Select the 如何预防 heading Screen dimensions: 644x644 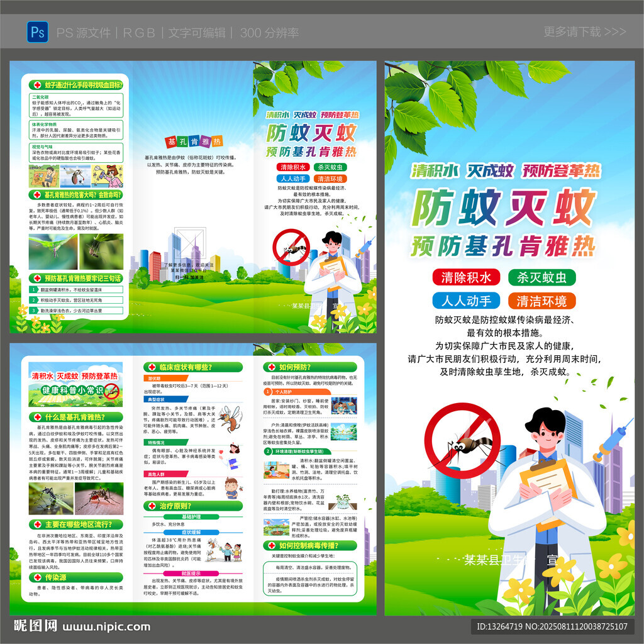pyautogui.click(x=296, y=367)
